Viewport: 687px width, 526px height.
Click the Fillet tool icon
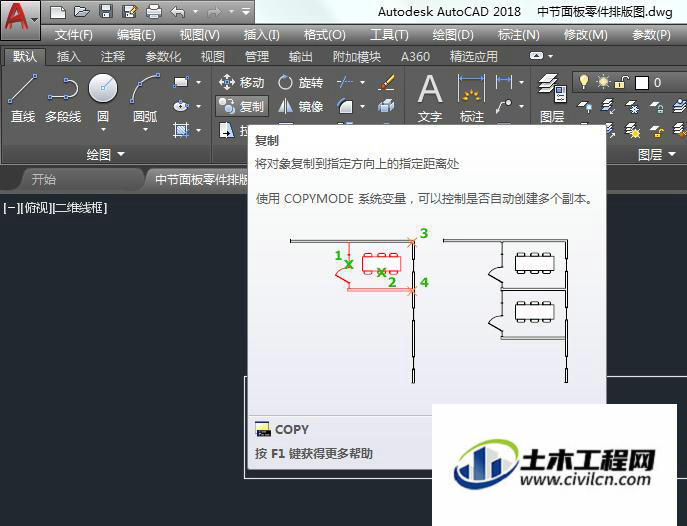[346, 106]
